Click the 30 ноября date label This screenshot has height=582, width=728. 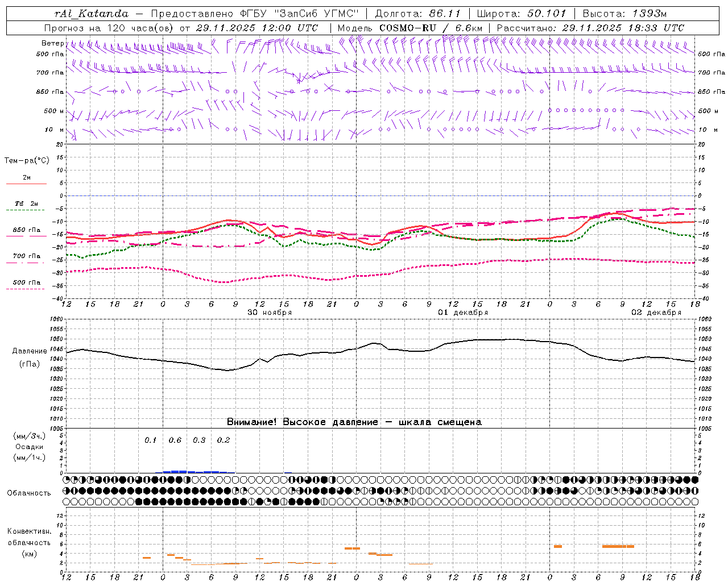pyautogui.click(x=270, y=313)
